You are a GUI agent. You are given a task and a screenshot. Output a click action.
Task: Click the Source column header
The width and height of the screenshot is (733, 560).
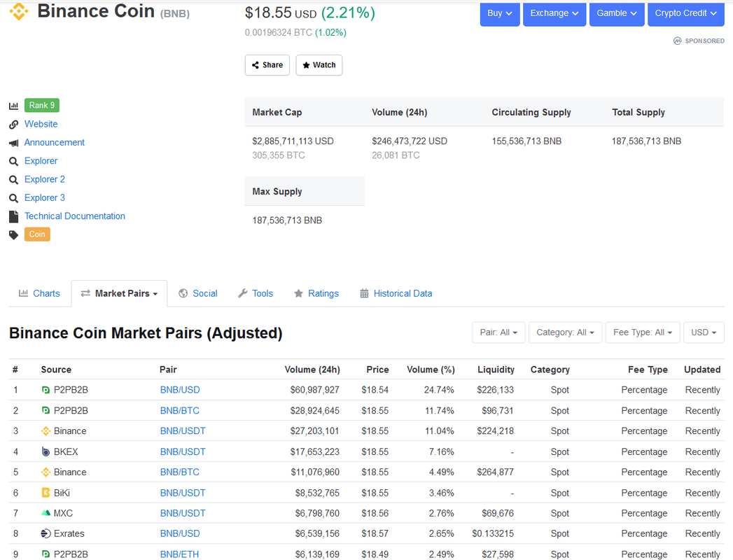56,370
